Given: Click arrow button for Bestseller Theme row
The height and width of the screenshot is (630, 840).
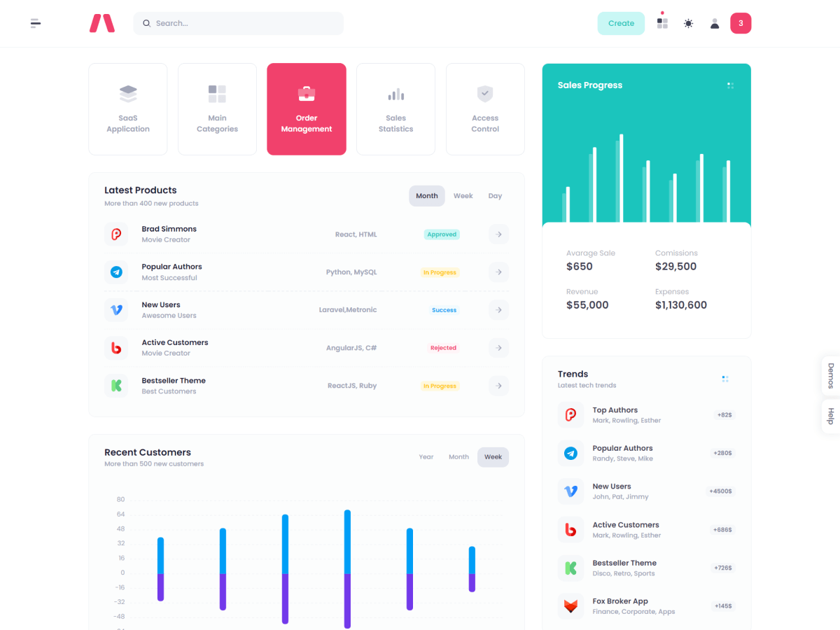Looking at the screenshot, I should click(498, 386).
